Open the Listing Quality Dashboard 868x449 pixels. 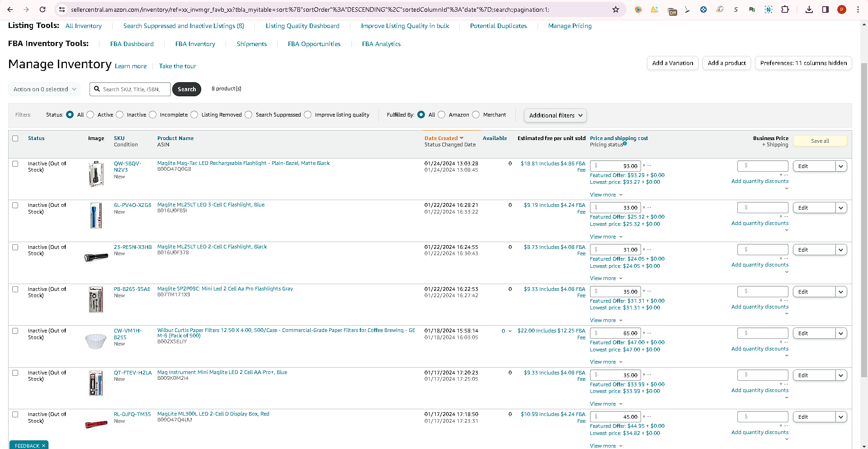click(302, 26)
